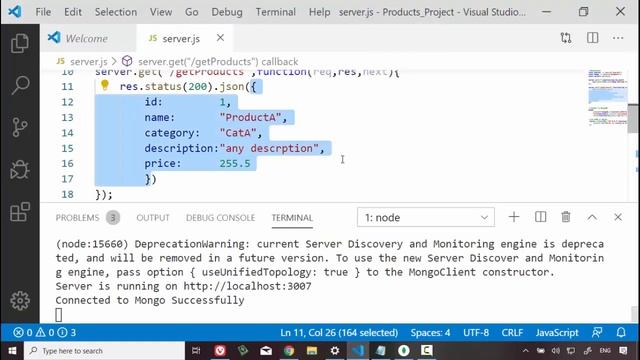Click the feedback icon in status bar
This screenshot has width=640, height=360.
point(597,333)
